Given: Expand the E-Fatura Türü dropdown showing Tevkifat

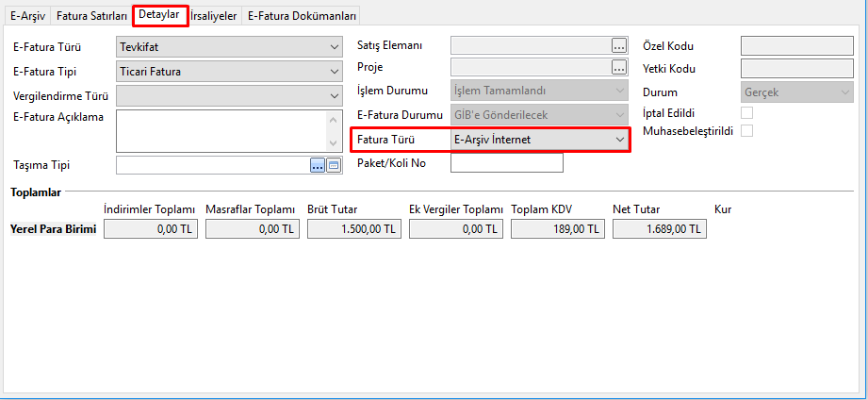Looking at the screenshot, I should point(335,46).
